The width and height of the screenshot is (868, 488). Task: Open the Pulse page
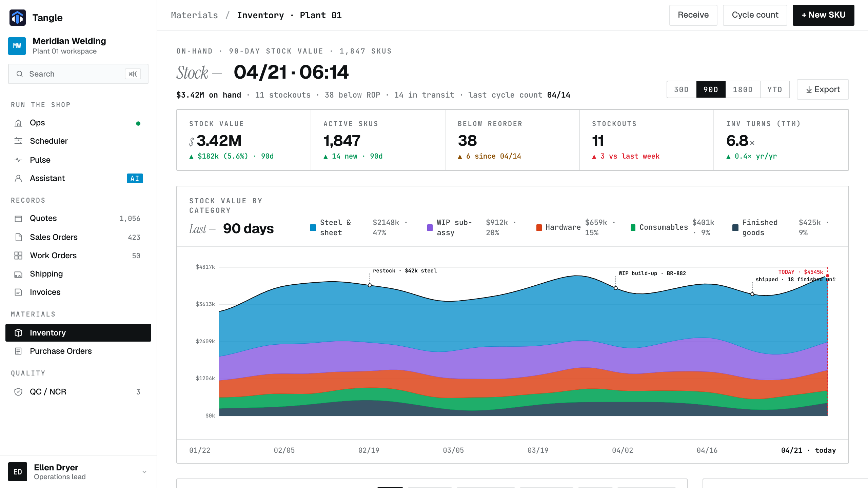pos(78,160)
